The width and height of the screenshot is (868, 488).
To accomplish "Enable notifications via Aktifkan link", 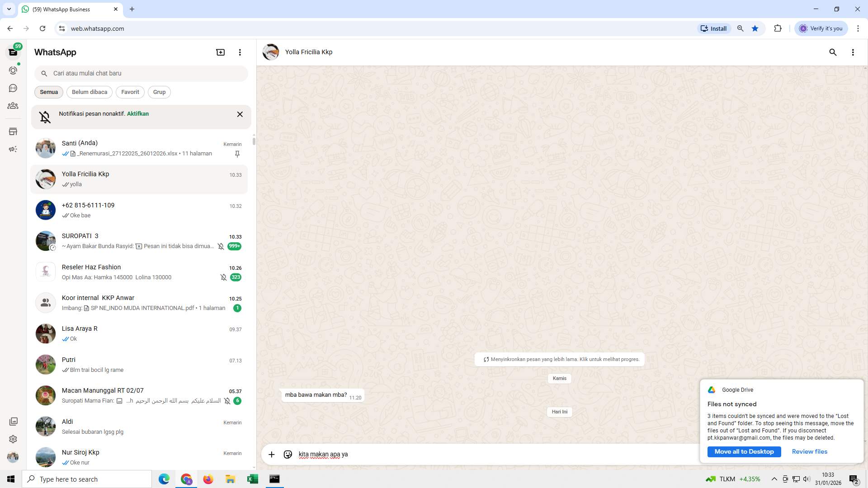I will 137,114.
